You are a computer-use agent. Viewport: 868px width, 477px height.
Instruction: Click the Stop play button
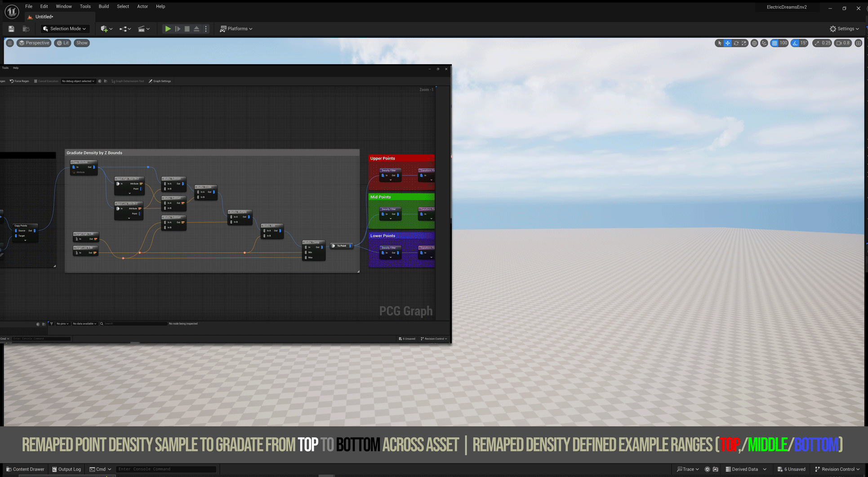[x=187, y=29]
